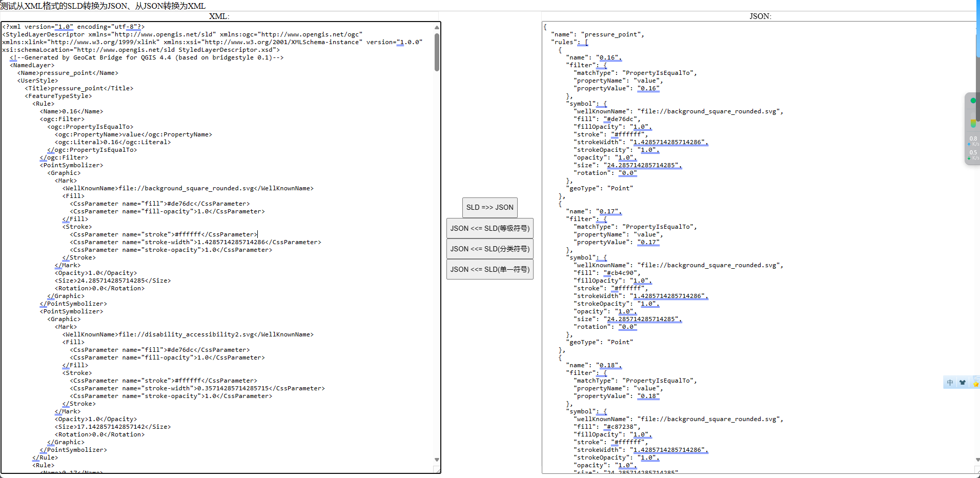Click <ogc:PropertyName>value</ogc:PropertyName> line
The height and width of the screenshot is (478, 980).
133,134
